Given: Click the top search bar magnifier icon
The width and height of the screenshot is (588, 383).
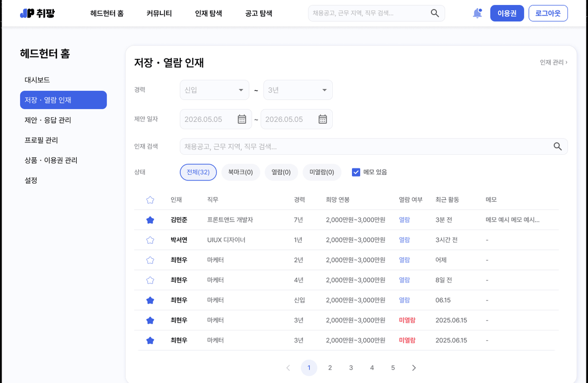Looking at the screenshot, I should tap(435, 13).
